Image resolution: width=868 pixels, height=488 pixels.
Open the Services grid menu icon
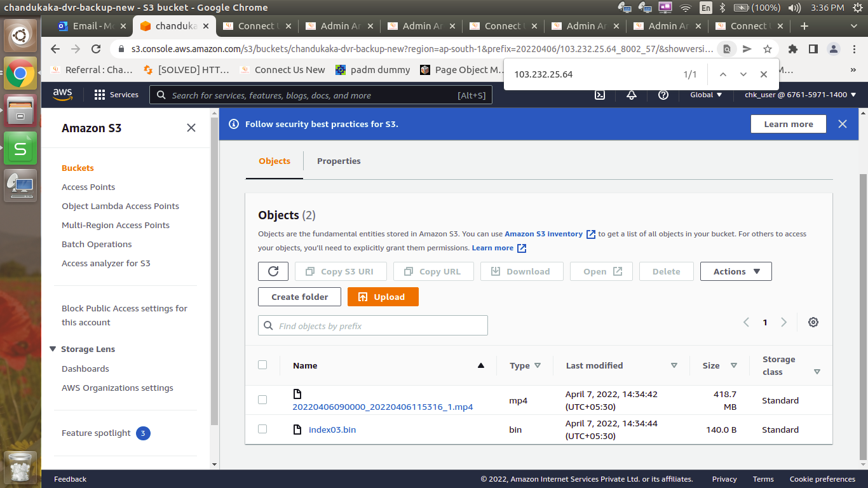pos(100,95)
